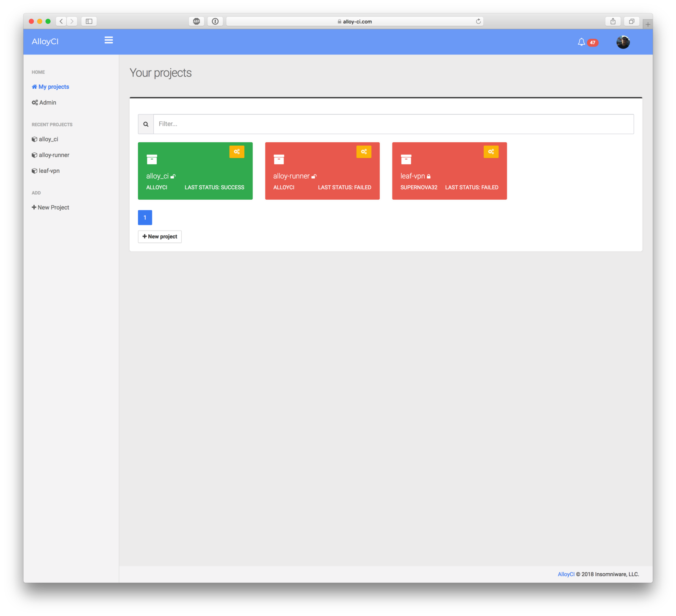Focus the Filter input field
Screen dimensions: 676x616
(393, 124)
